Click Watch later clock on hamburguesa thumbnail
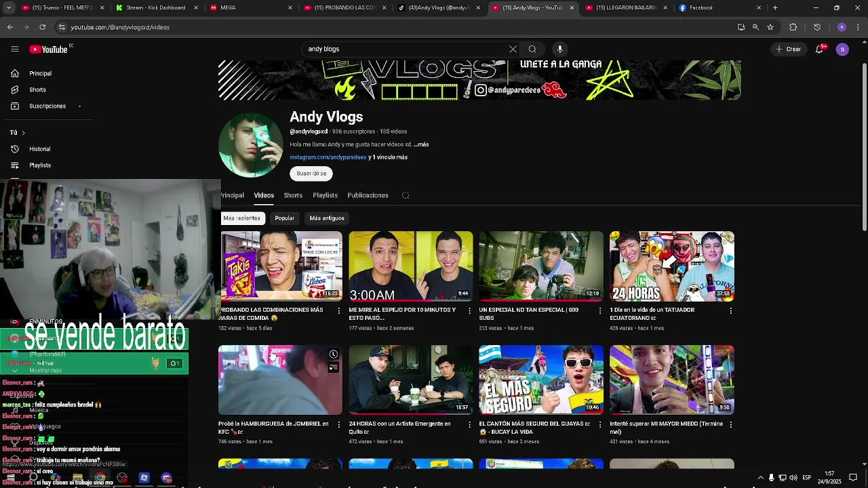The image size is (868, 488). click(333, 354)
